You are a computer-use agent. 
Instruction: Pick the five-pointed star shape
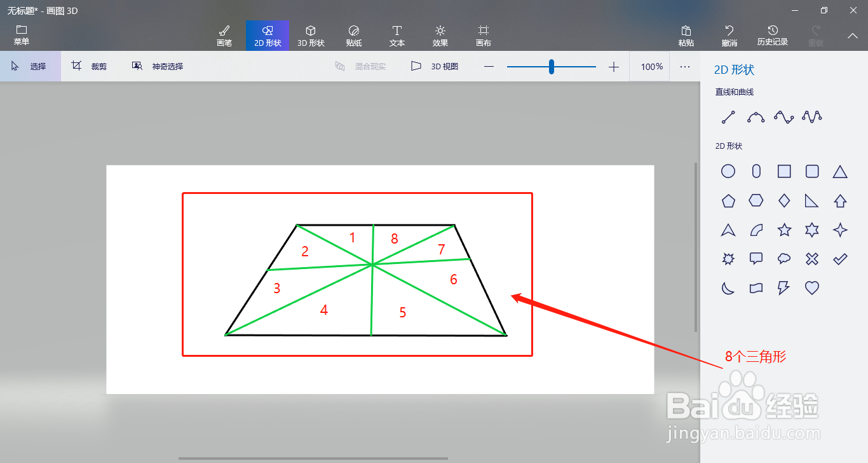click(784, 230)
